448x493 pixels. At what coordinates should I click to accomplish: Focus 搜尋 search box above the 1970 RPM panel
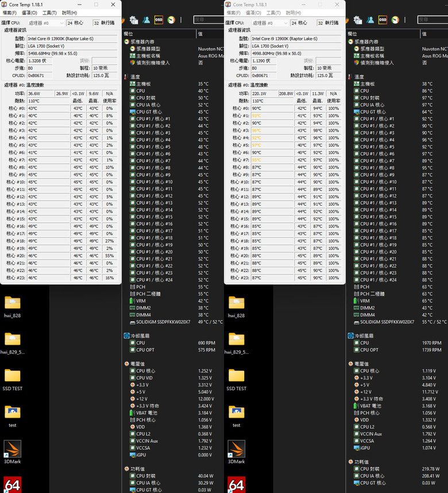click(x=432, y=20)
